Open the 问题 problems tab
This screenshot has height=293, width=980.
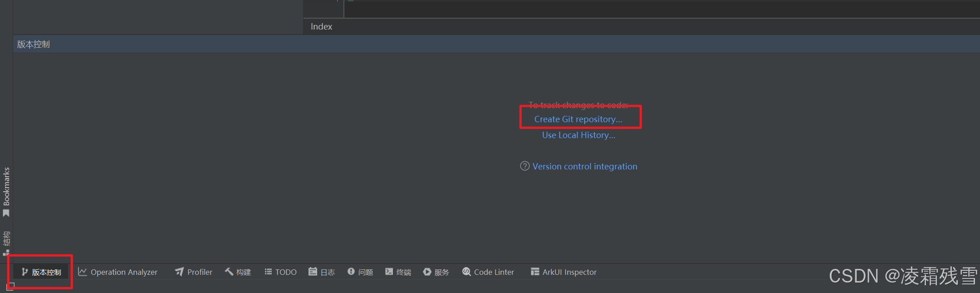(360, 272)
